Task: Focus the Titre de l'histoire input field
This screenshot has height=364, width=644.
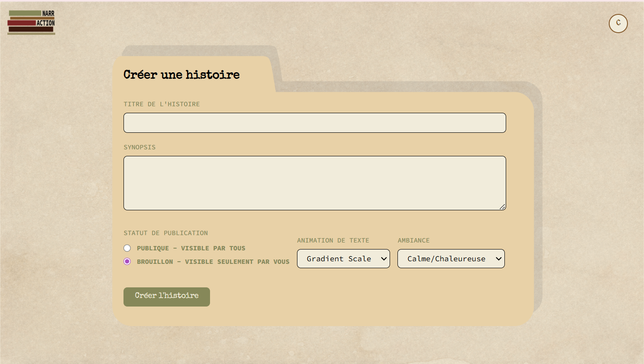Action: click(x=314, y=123)
